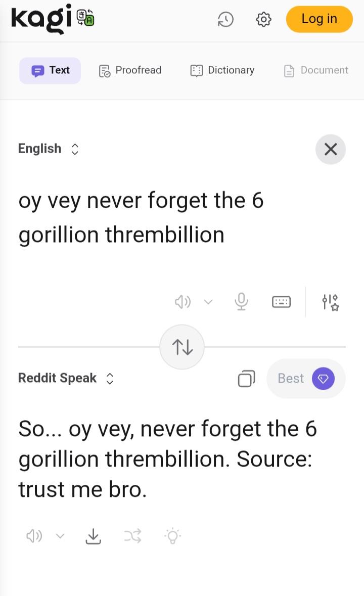Open settings gear icon
The height and width of the screenshot is (596, 364).
(263, 20)
